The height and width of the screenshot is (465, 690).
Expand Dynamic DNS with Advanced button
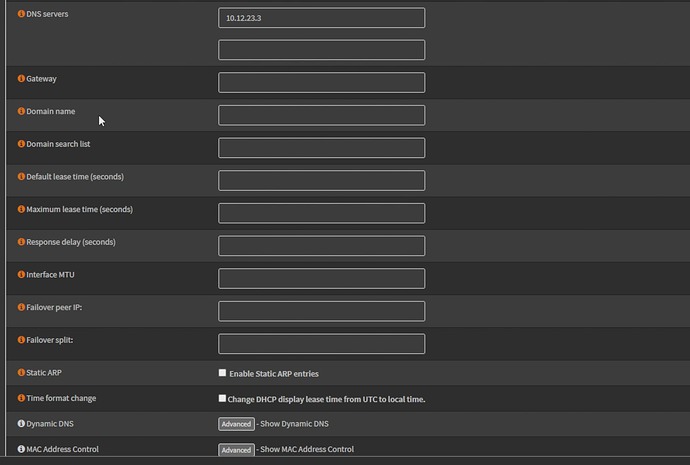pyautogui.click(x=236, y=424)
